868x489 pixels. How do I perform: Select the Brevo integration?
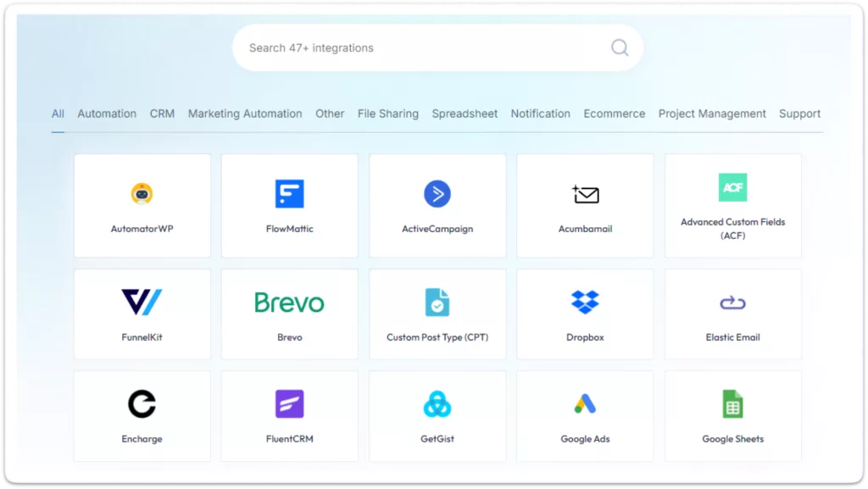[289, 301]
